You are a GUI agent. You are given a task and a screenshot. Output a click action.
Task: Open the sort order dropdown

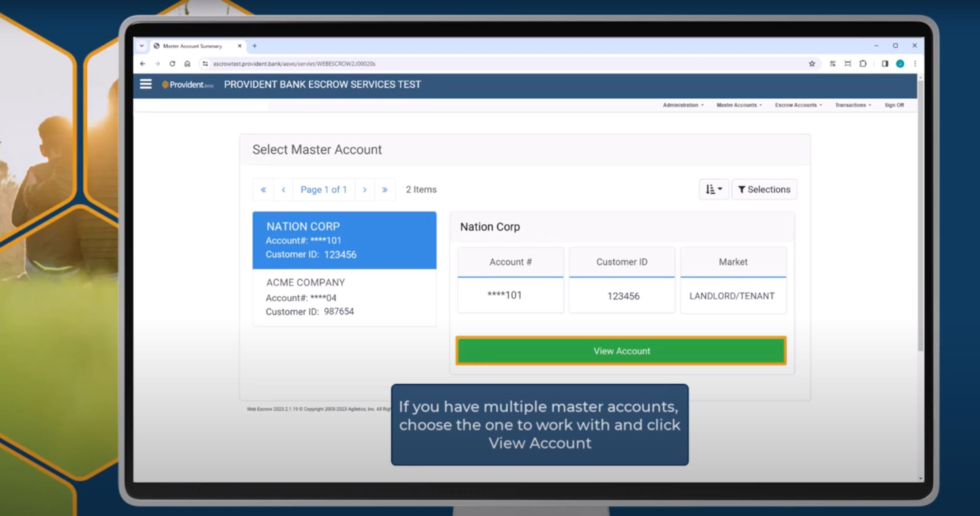pos(714,189)
